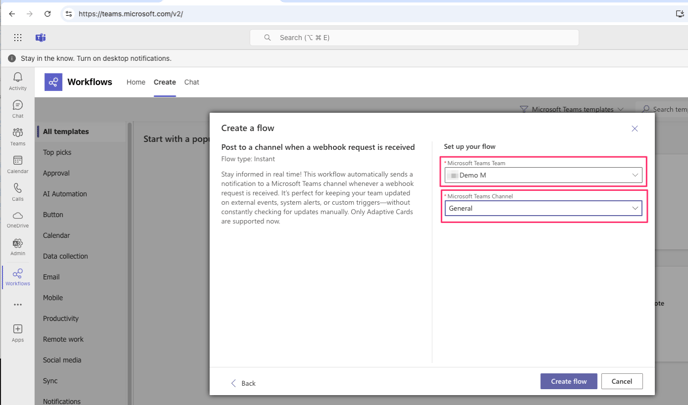Open the Activity bell icon
Screen dimensions: 688x405
point(18,78)
